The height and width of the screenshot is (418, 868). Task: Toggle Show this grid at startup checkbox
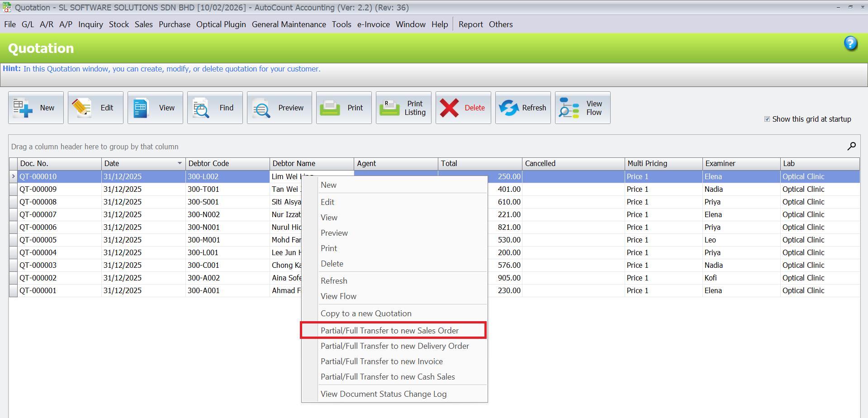click(767, 119)
